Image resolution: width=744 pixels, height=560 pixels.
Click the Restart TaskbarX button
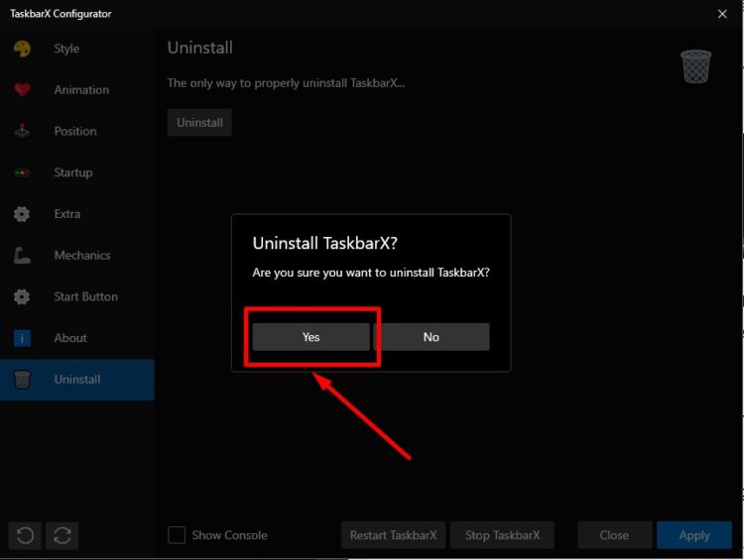pos(393,535)
